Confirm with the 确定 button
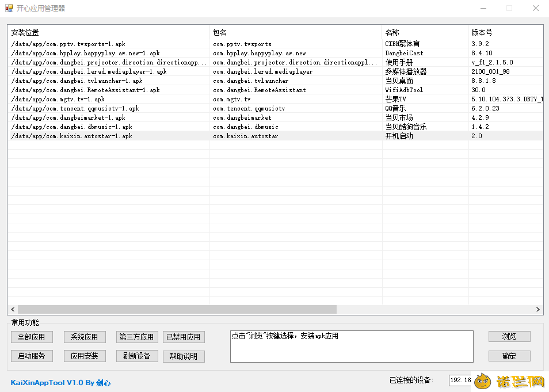Image resolution: width=549 pixels, height=392 pixels. click(509, 356)
